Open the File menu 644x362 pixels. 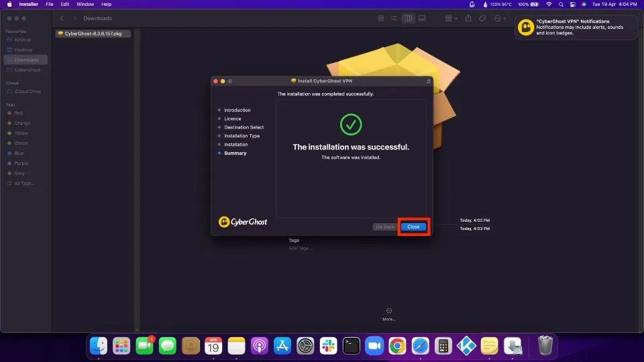[49, 4]
